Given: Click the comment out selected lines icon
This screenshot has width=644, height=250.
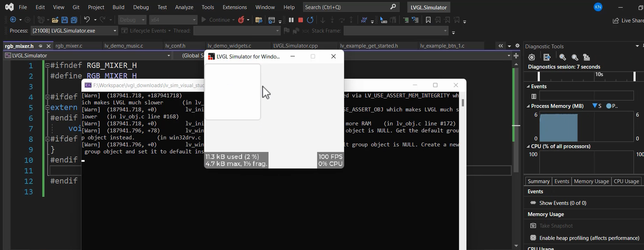Looking at the screenshot, I should click(406, 20).
